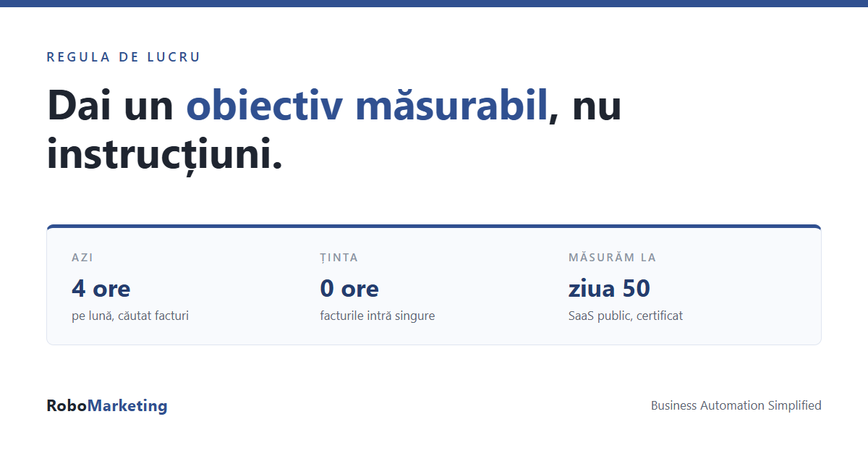Screen dimensions: 868x456
Task: Click the ȚINTA column label
Action: point(339,258)
